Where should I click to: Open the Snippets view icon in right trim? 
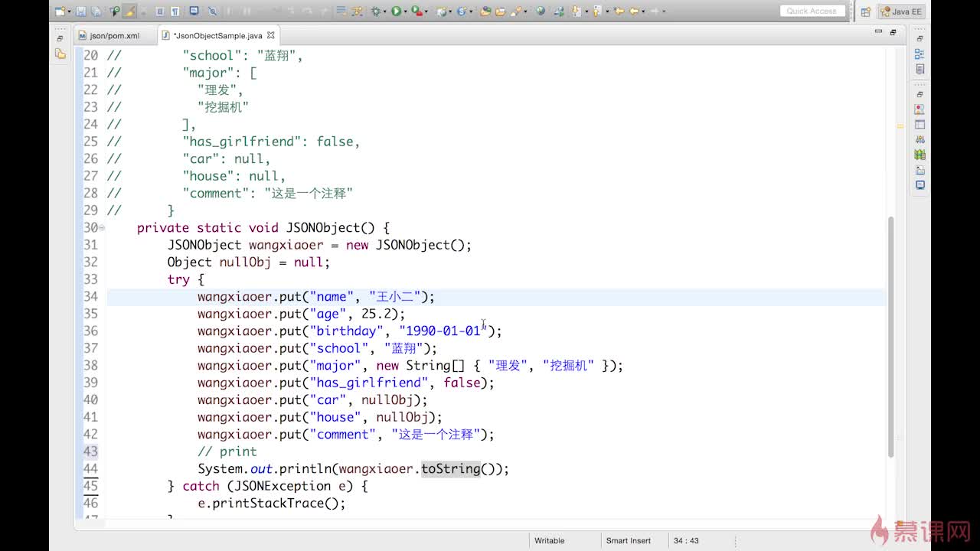[920, 170]
